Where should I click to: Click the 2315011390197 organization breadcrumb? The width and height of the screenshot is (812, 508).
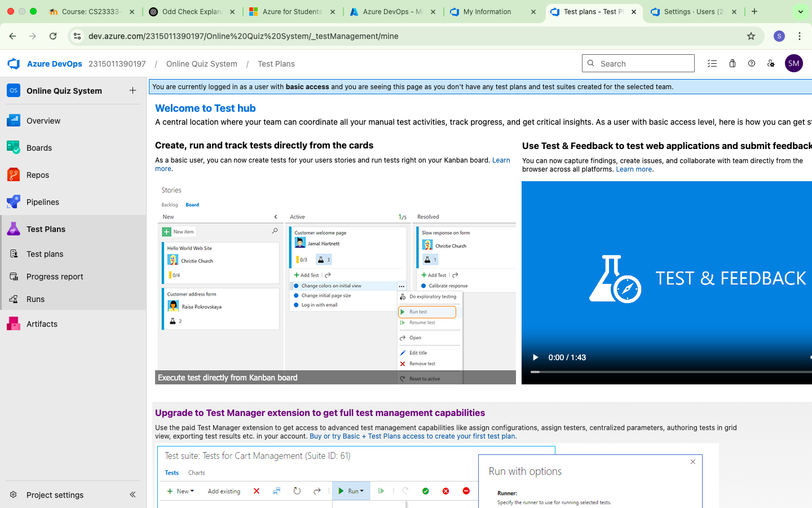(117, 64)
